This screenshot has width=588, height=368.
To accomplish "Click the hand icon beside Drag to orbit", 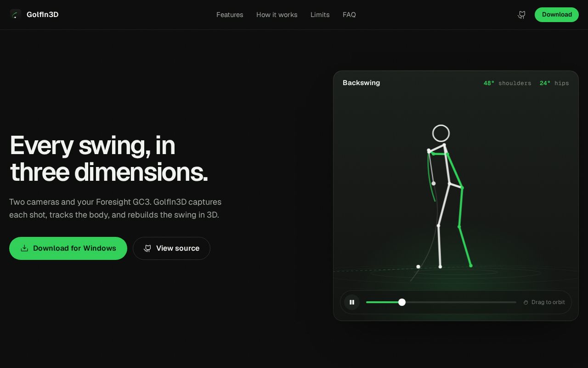I will pos(526,303).
